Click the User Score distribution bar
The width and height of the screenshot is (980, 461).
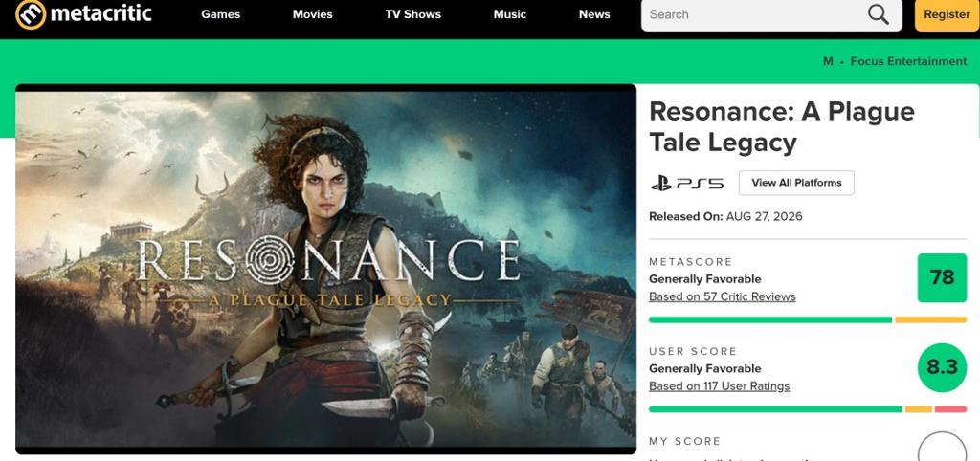[808, 409]
